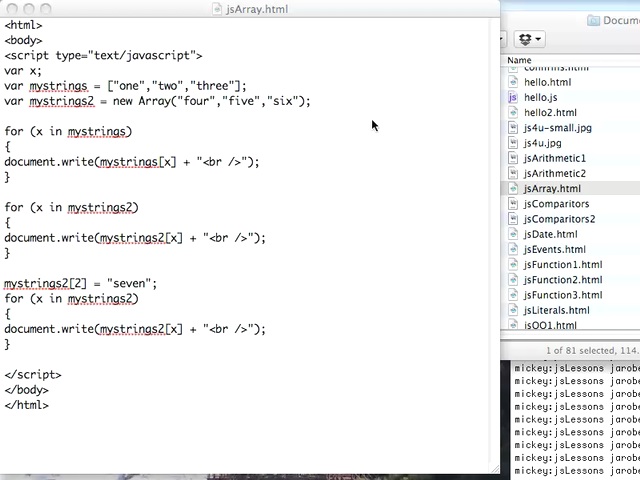Click the top line of the Terminal window
Viewport: 640px width, 480px height.
[577, 368]
